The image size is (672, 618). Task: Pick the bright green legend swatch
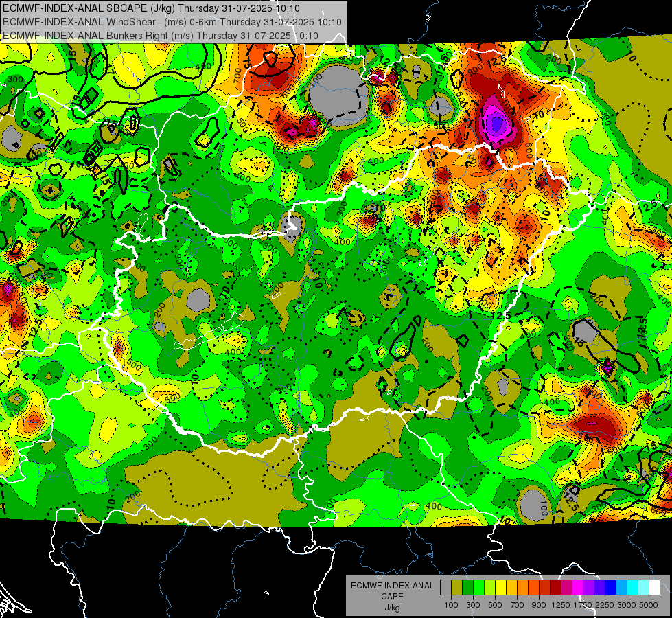(x=478, y=587)
